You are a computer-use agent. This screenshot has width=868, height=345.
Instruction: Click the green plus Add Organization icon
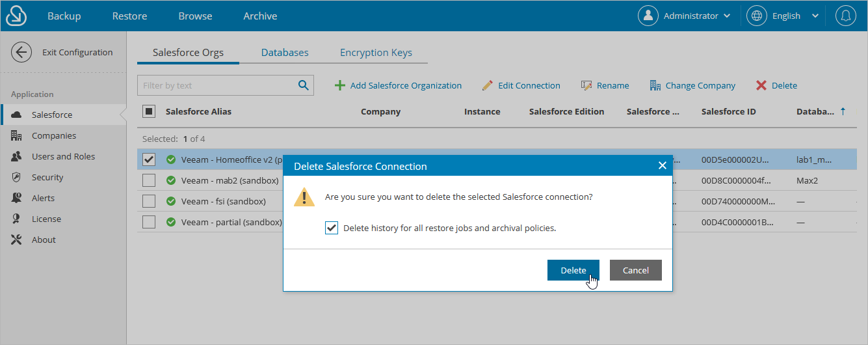(339, 85)
